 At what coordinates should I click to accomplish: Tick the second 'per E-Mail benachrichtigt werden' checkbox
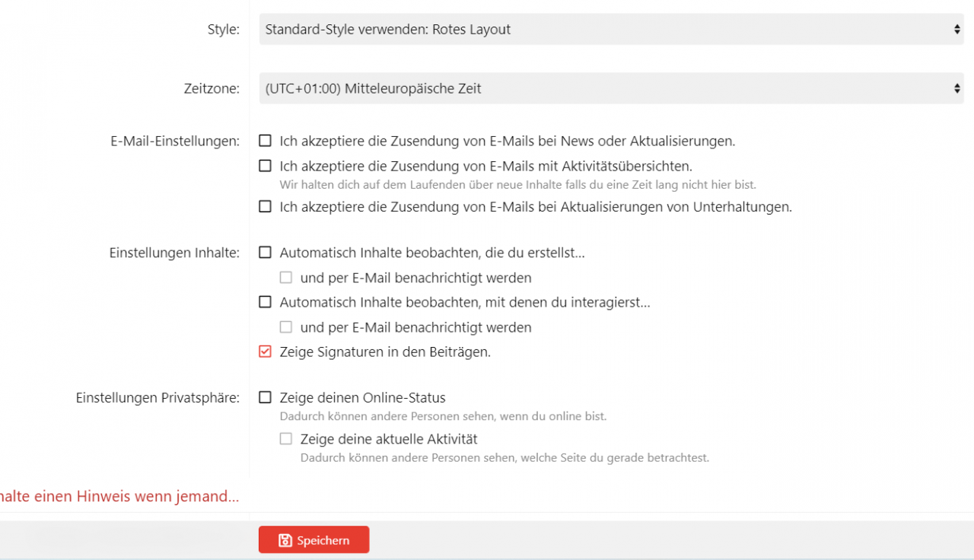point(285,327)
